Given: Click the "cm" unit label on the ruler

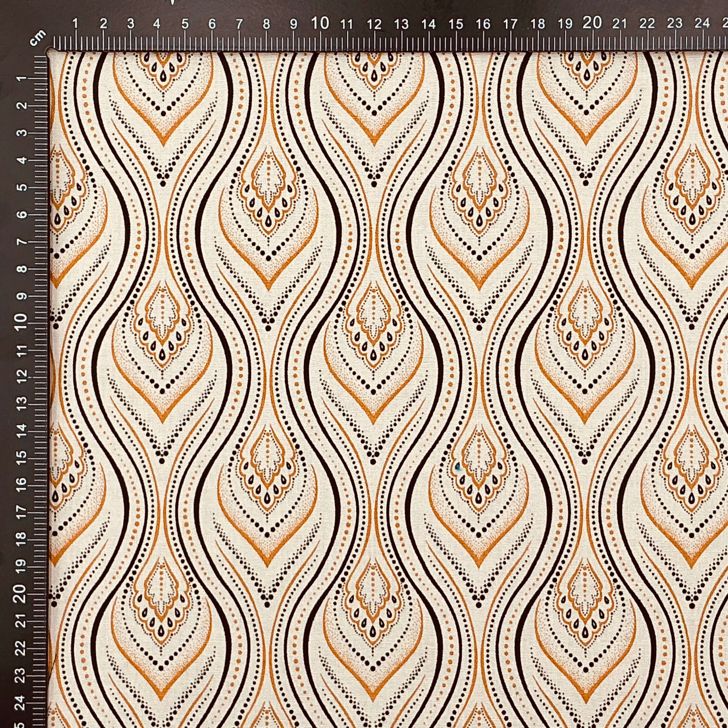Looking at the screenshot, I should point(38,38).
